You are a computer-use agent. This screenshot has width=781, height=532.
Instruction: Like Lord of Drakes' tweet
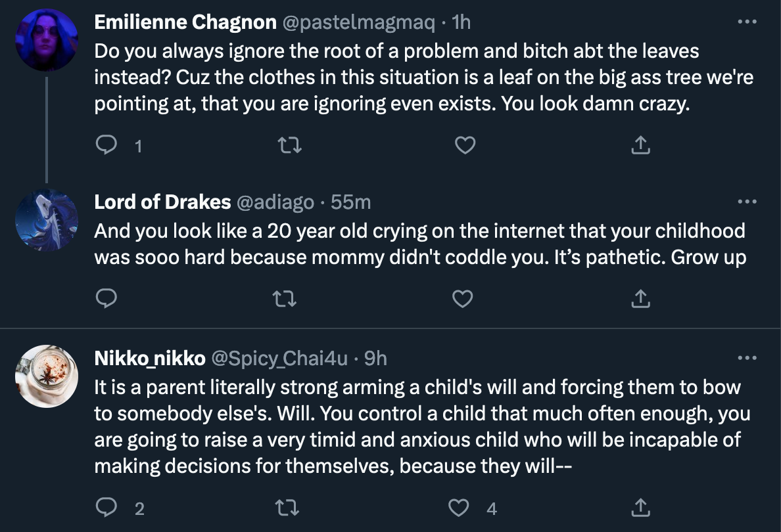point(462,299)
